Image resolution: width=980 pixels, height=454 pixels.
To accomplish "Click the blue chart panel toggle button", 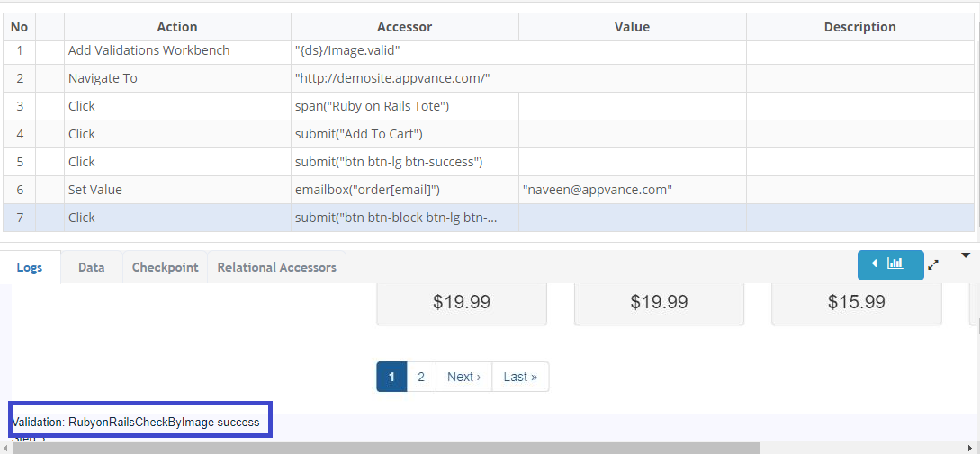I will (890, 264).
